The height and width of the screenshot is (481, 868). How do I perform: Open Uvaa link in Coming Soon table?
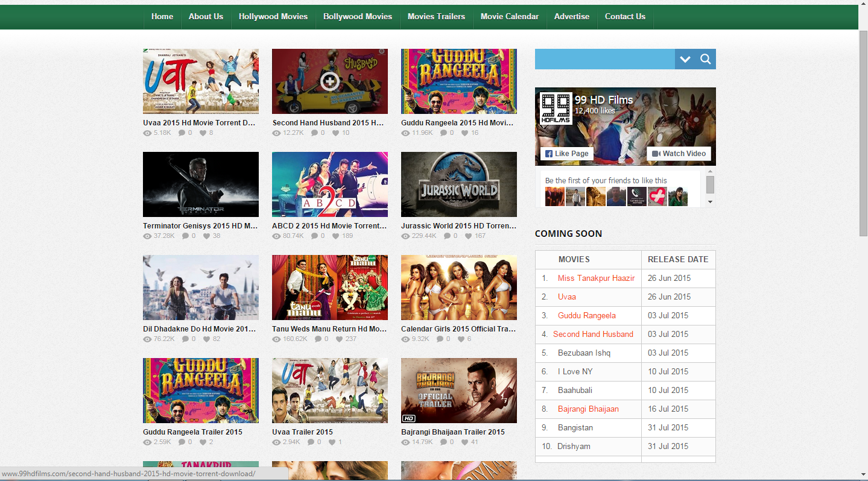coord(567,297)
